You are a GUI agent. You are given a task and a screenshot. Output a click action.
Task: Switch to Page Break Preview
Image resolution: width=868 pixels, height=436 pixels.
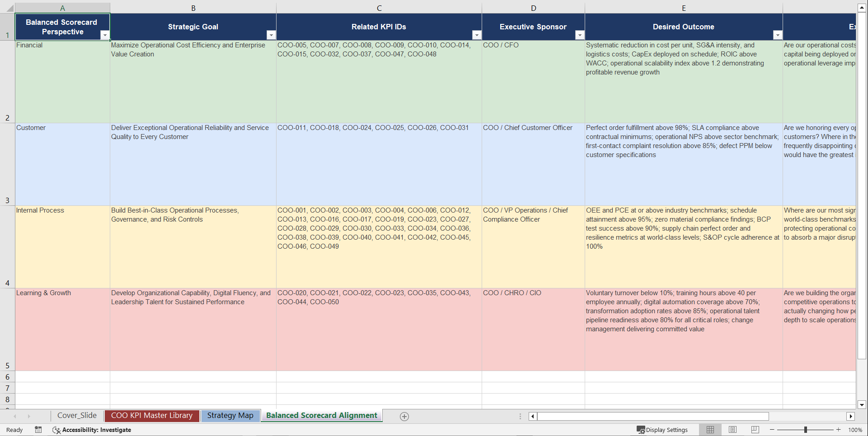coord(755,430)
